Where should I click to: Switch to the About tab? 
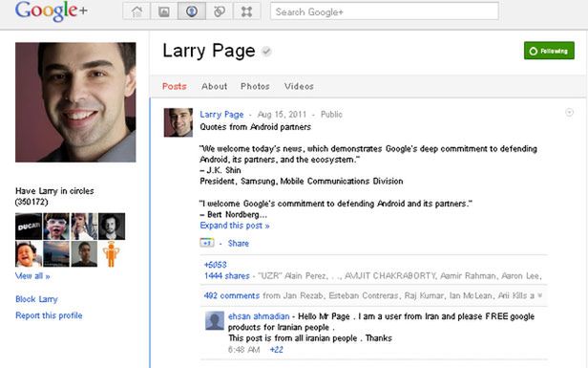pyautogui.click(x=214, y=86)
